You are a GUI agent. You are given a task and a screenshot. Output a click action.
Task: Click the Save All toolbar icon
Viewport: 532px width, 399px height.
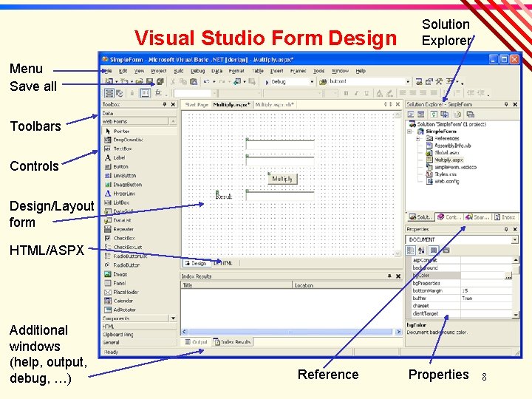160,81
